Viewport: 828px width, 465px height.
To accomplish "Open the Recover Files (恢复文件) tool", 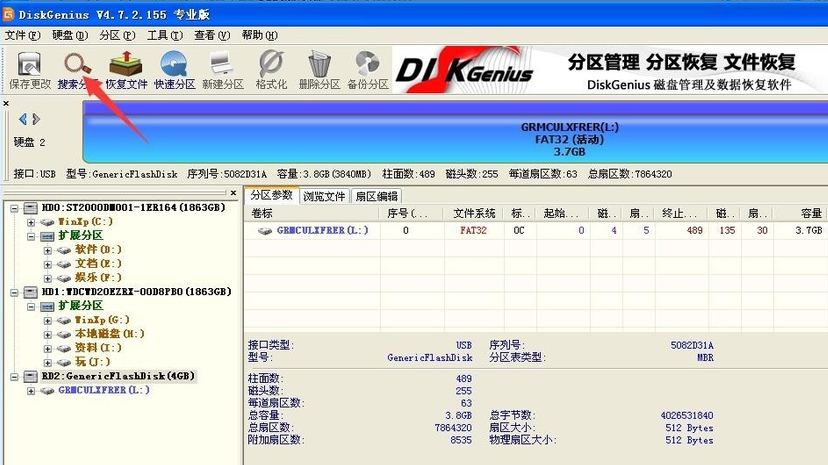I will (x=126, y=70).
